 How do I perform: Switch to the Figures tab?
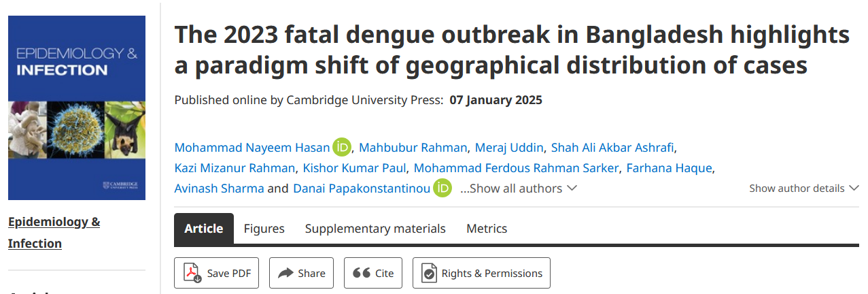coord(264,229)
